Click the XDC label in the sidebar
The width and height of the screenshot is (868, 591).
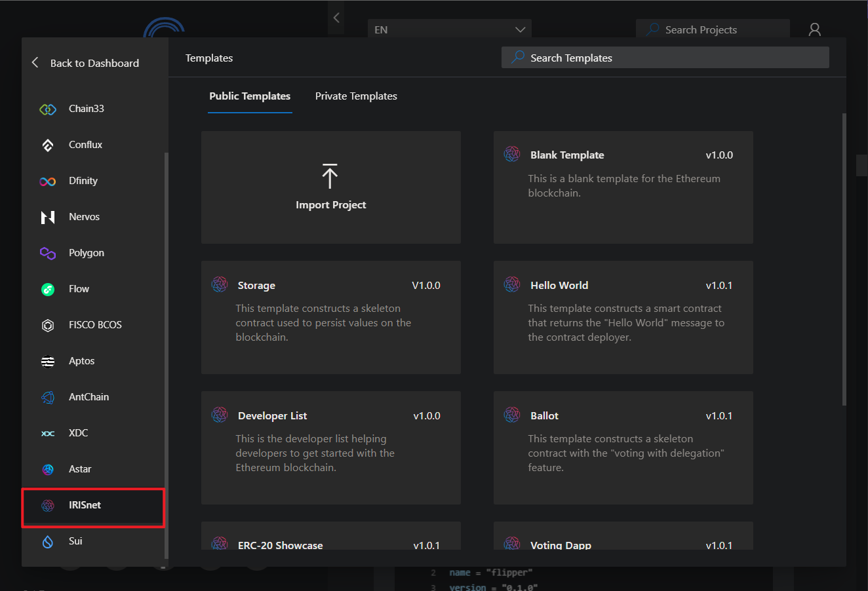(x=79, y=433)
